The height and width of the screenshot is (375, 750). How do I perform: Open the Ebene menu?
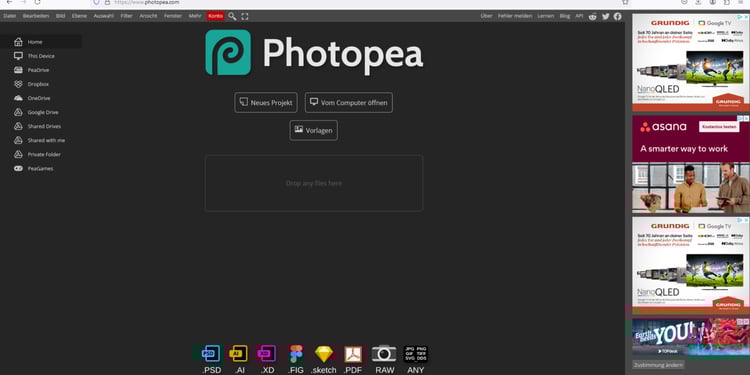click(79, 16)
